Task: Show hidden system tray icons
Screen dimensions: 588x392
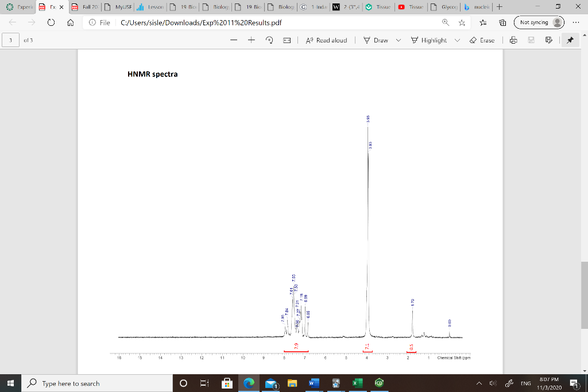Action: click(479, 383)
